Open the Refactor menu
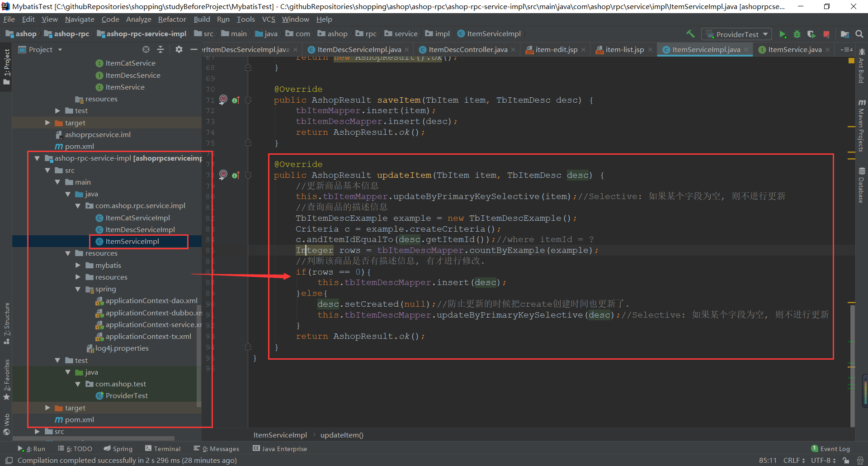The image size is (868, 466). coord(172,19)
